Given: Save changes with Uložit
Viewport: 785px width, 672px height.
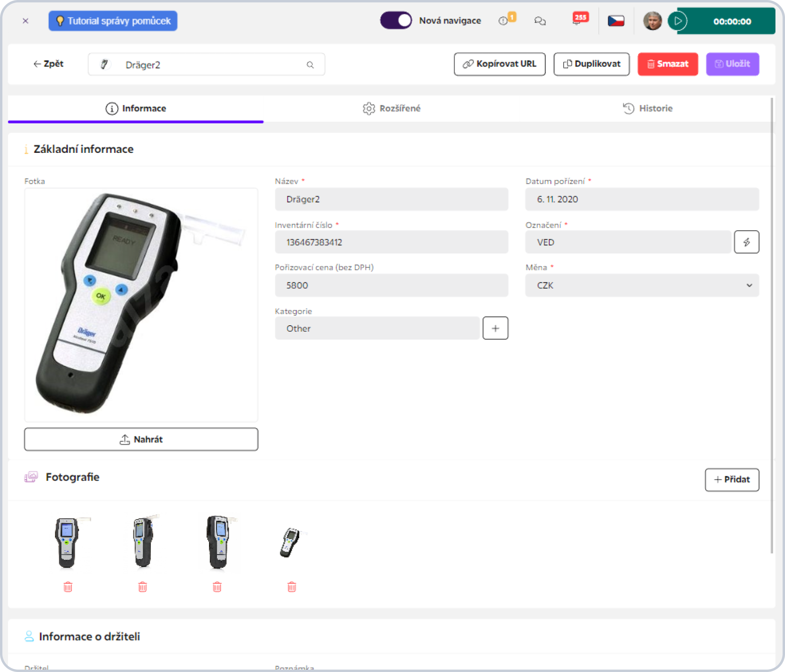Looking at the screenshot, I should 732,64.
